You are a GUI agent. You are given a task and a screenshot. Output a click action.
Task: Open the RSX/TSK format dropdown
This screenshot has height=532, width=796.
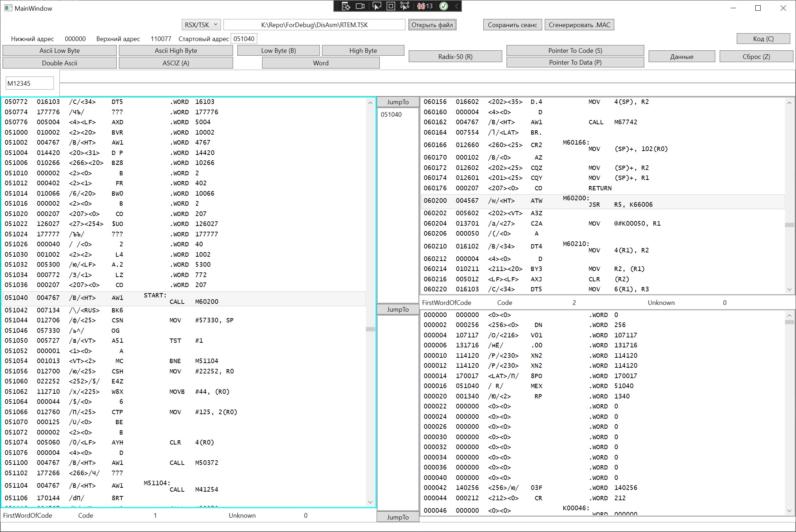201,25
